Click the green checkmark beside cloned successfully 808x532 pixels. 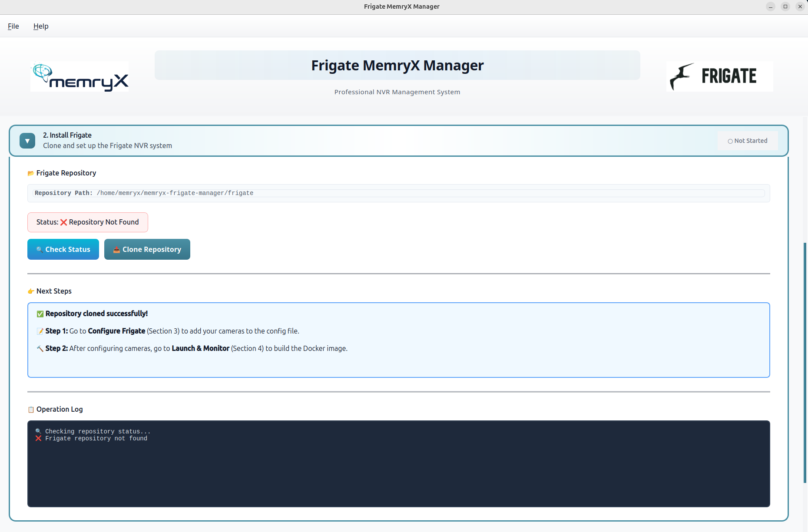[40, 314]
